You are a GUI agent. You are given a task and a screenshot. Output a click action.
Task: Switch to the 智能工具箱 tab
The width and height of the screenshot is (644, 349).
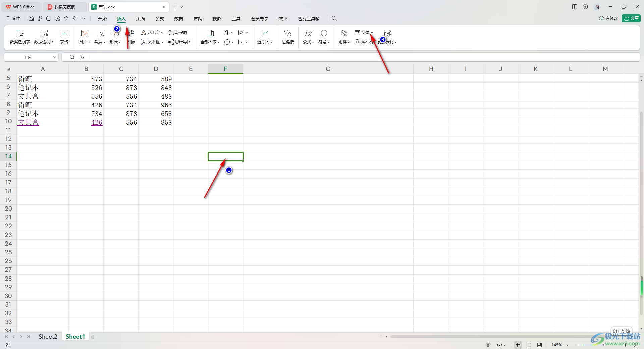tap(309, 19)
